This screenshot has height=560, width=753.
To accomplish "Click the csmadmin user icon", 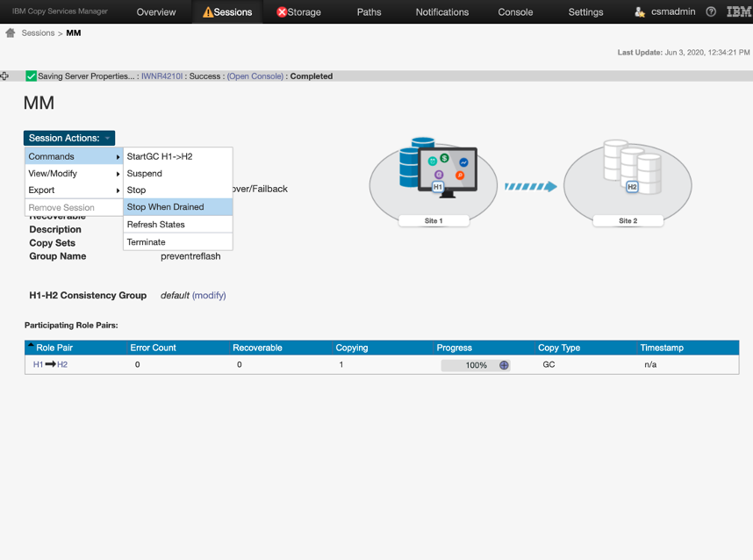I will [640, 12].
